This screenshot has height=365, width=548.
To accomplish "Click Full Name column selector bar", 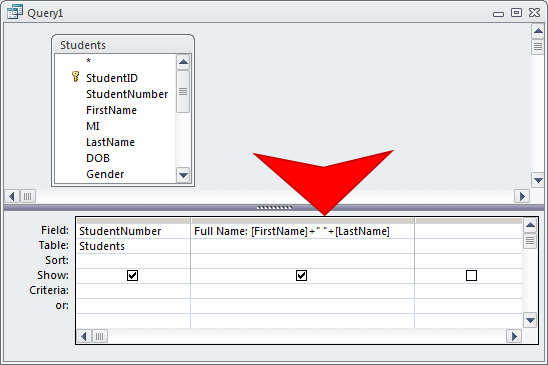I will click(302, 221).
